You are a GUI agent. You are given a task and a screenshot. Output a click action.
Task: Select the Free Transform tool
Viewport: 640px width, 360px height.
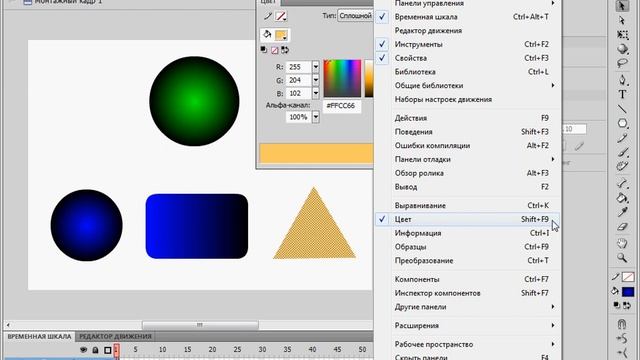pos(622,35)
